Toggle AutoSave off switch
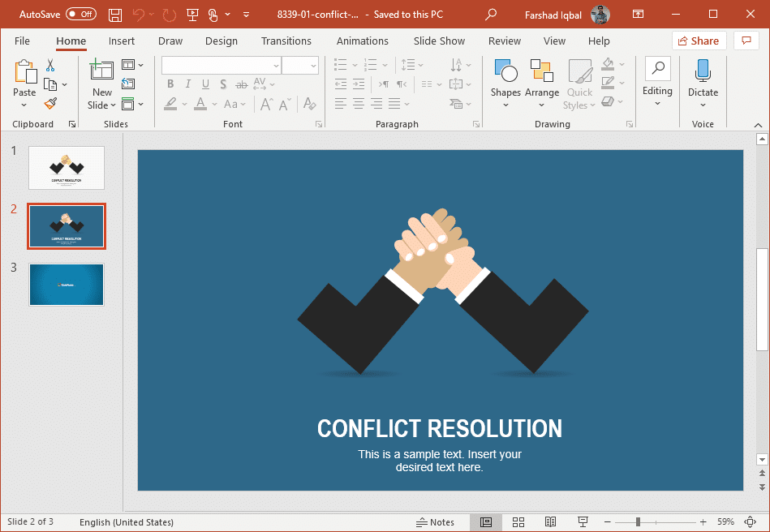 [80, 15]
